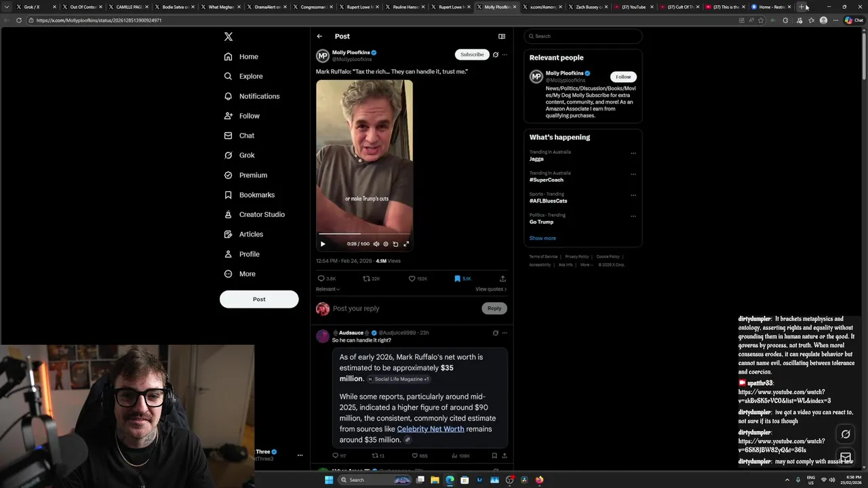
Task: Toggle picture-in-picture on the video
Action: 396,244
